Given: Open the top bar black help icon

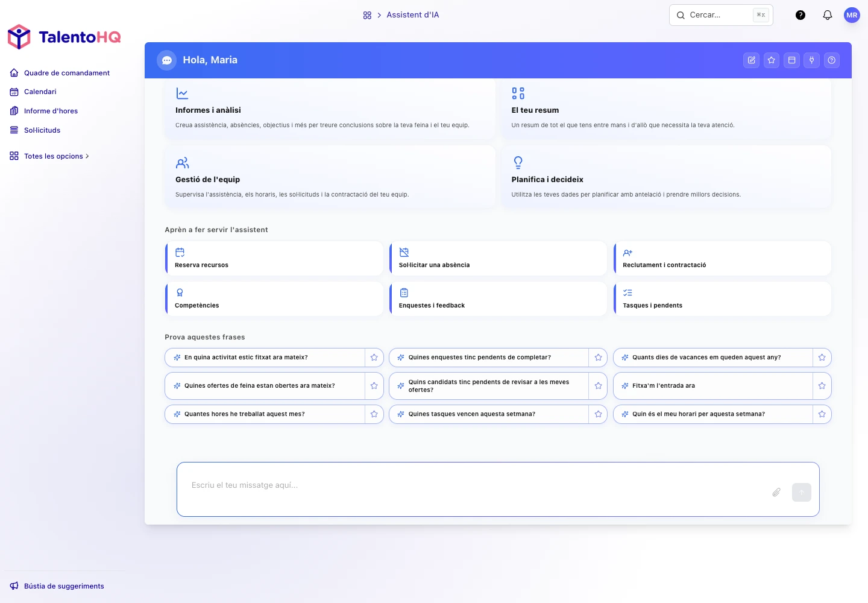Looking at the screenshot, I should (800, 15).
